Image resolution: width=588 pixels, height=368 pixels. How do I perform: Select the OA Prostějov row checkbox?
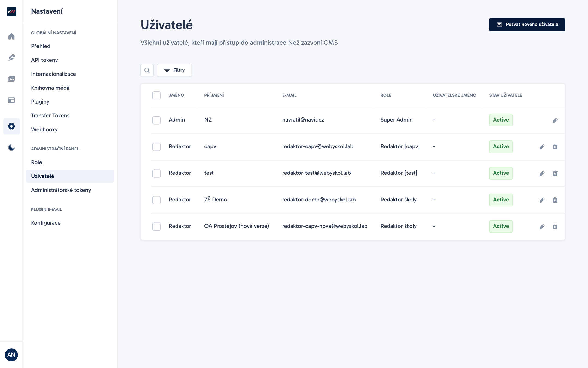157,227
